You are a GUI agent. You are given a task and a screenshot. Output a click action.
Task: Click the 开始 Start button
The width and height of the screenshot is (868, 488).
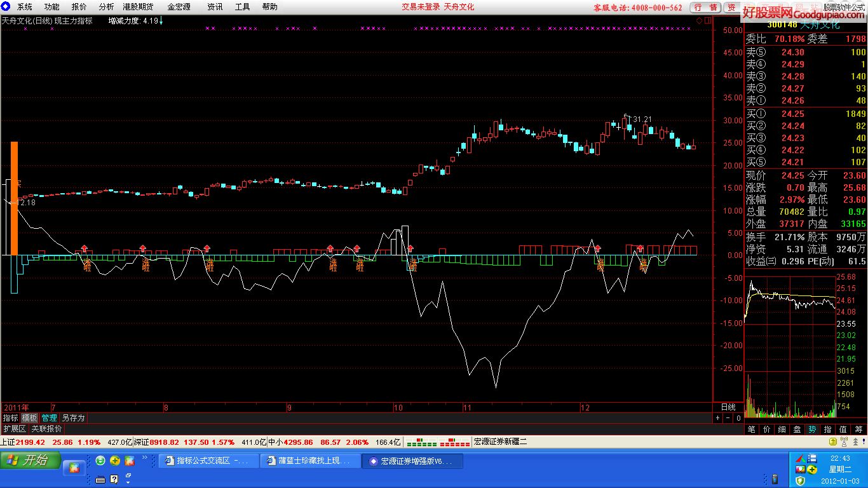(x=31, y=460)
